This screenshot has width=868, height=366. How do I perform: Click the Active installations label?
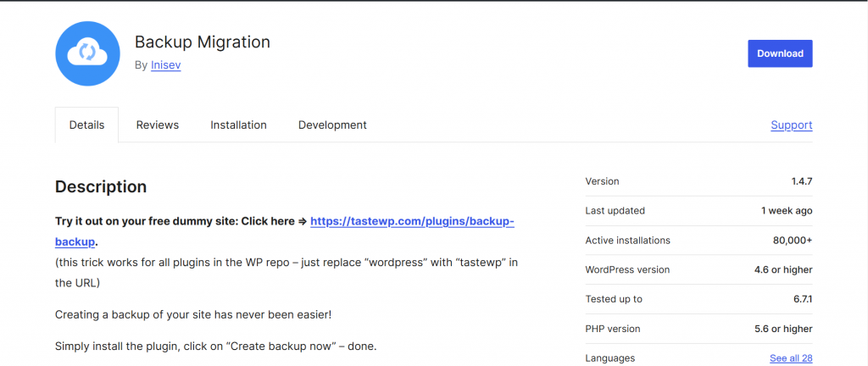(628, 241)
